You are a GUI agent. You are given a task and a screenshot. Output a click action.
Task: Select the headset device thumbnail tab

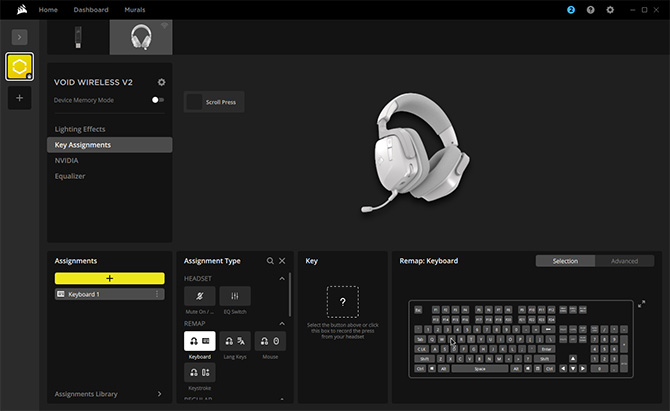click(141, 37)
